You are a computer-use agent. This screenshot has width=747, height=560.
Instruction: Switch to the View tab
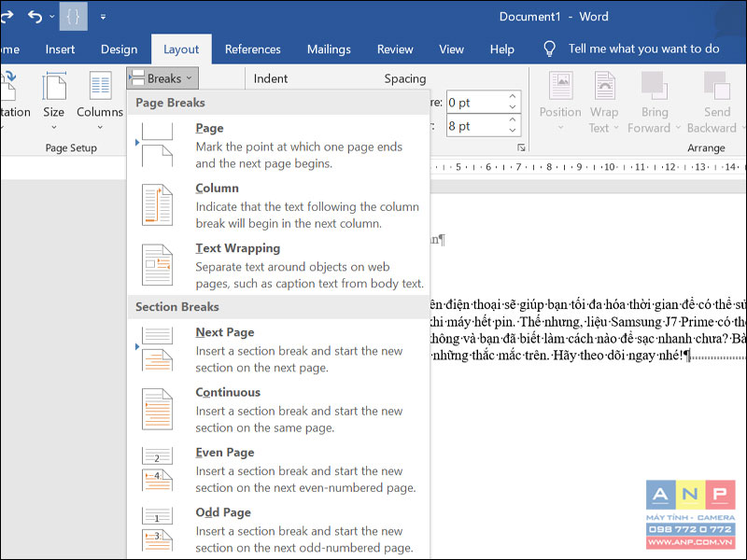[x=451, y=49]
